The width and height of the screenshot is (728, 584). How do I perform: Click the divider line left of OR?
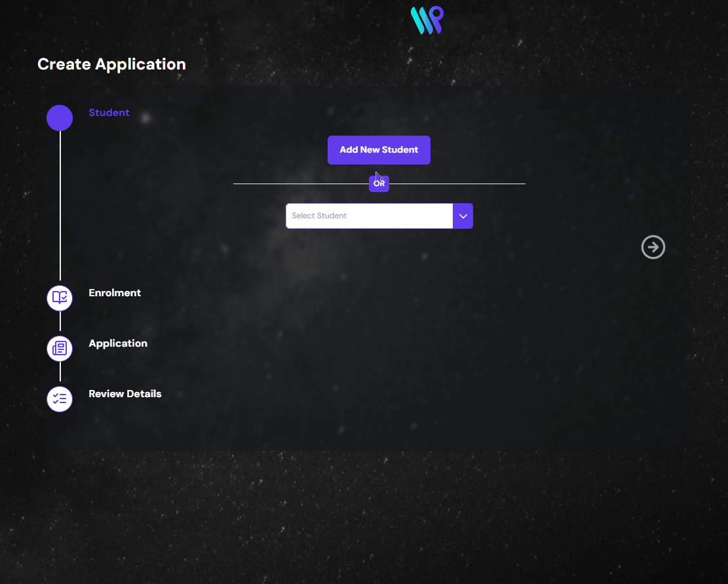click(301, 184)
